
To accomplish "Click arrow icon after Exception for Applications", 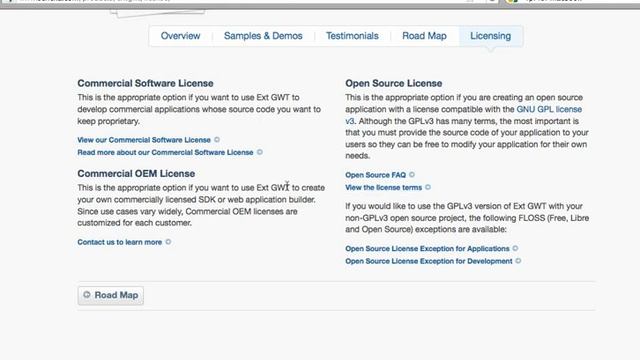I will (516, 248).
